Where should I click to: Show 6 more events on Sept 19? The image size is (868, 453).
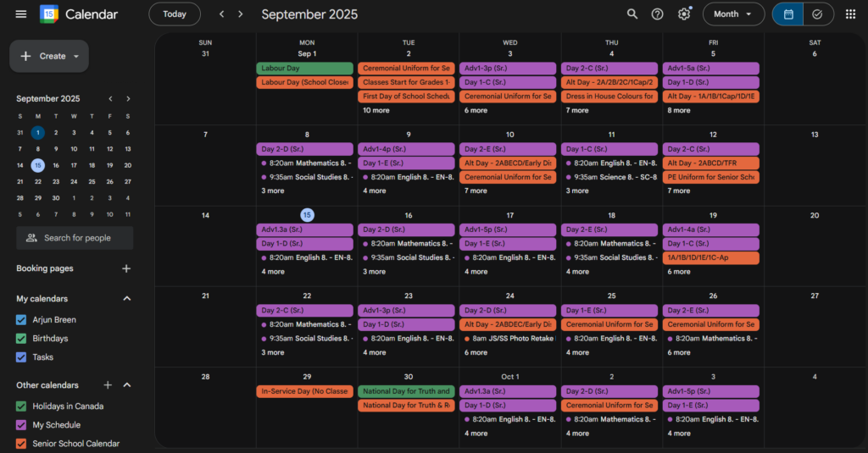click(679, 272)
